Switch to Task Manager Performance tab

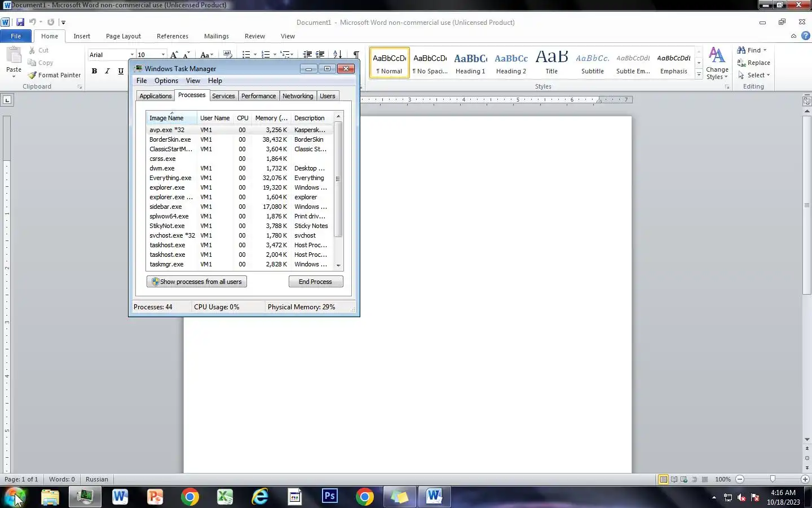(x=258, y=96)
